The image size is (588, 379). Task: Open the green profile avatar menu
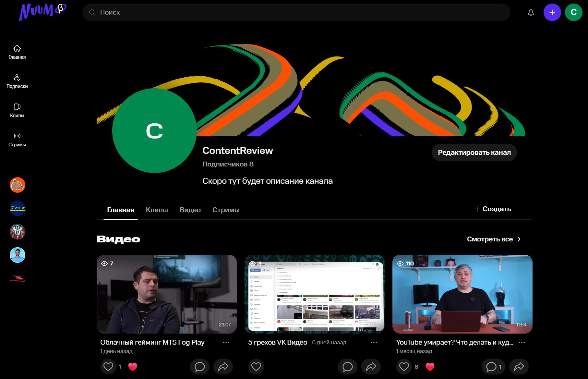573,12
